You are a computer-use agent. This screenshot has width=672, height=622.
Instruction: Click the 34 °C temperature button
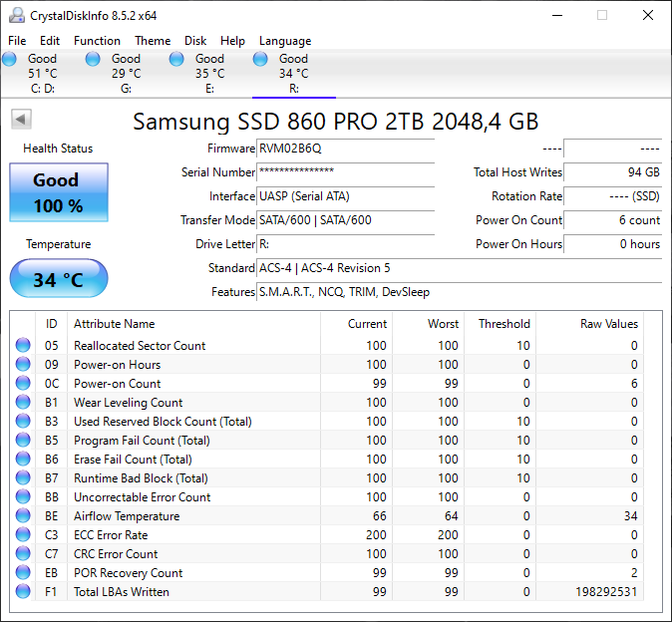pos(58,279)
